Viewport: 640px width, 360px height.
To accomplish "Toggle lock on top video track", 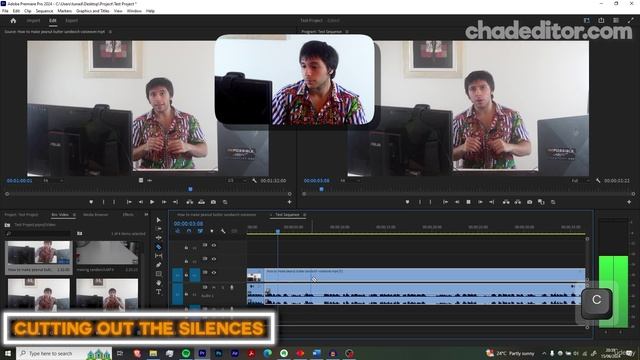I will (x=187, y=247).
